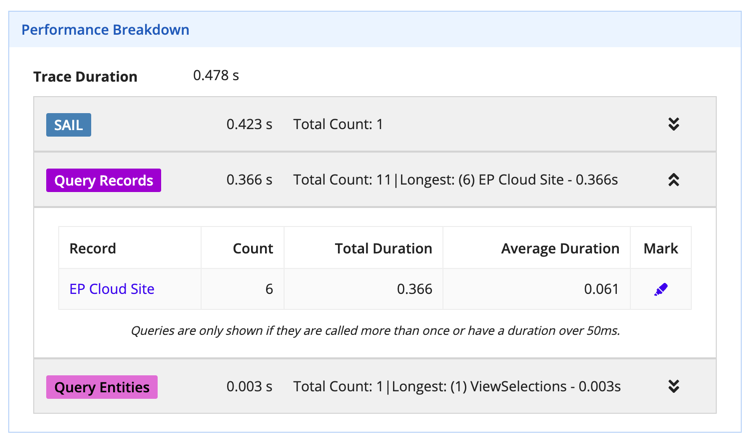
Task: Click the italic note about queries over 50ms
Action: 375,331
